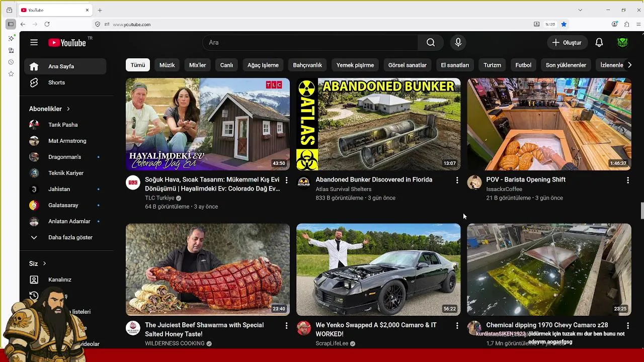
Task: Open the browser history sidebar icon
Action: 11,62
